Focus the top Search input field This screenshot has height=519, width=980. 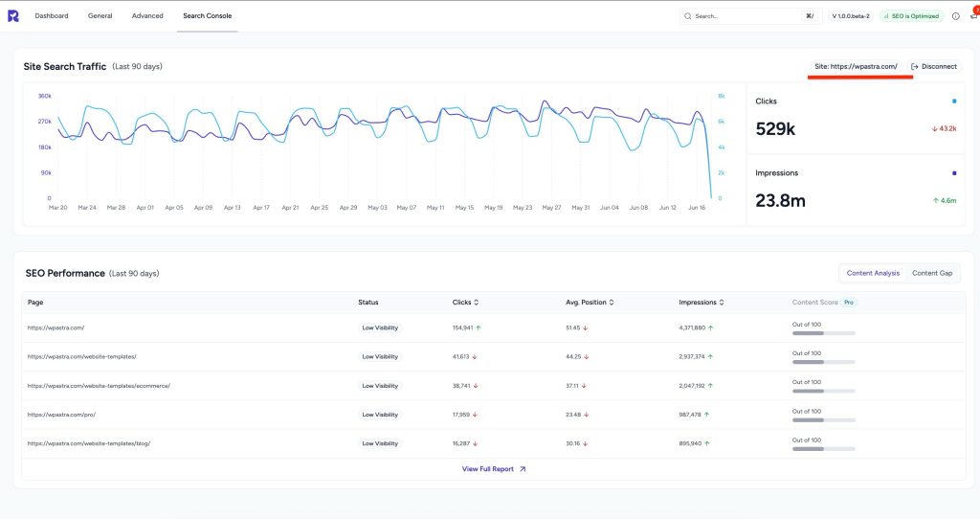tap(750, 16)
